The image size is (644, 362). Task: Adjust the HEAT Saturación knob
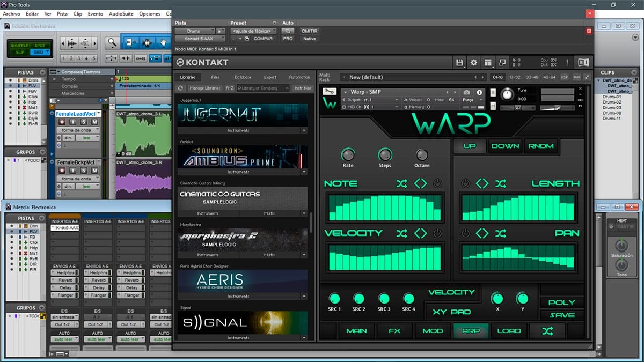click(x=621, y=246)
